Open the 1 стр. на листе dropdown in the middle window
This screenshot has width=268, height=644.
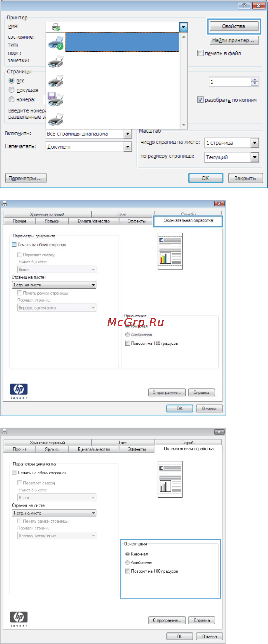pos(54,285)
